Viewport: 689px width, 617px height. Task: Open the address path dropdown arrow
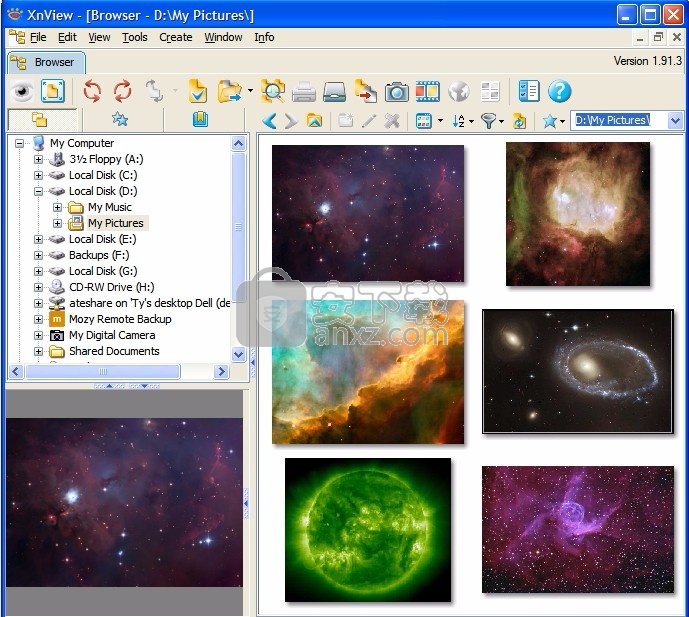(x=675, y=120)
